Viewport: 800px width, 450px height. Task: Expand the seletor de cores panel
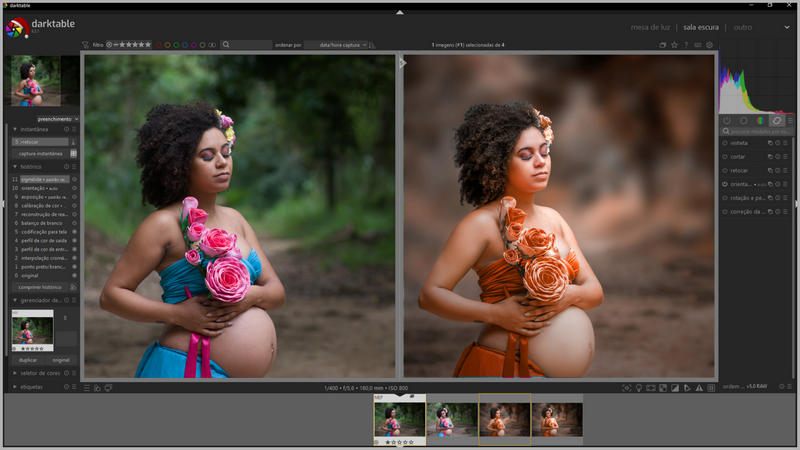coord(40,373)
